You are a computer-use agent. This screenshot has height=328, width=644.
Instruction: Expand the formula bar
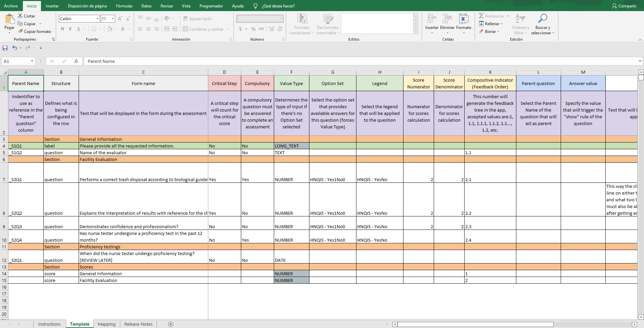click(640, 61)
